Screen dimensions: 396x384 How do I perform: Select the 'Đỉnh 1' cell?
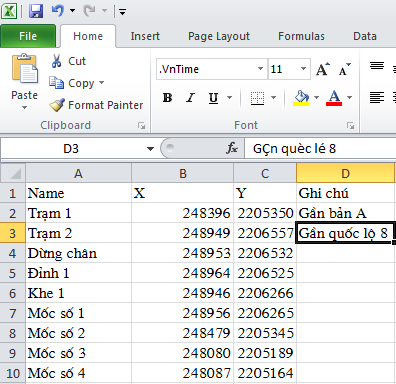tap(79, 273)
